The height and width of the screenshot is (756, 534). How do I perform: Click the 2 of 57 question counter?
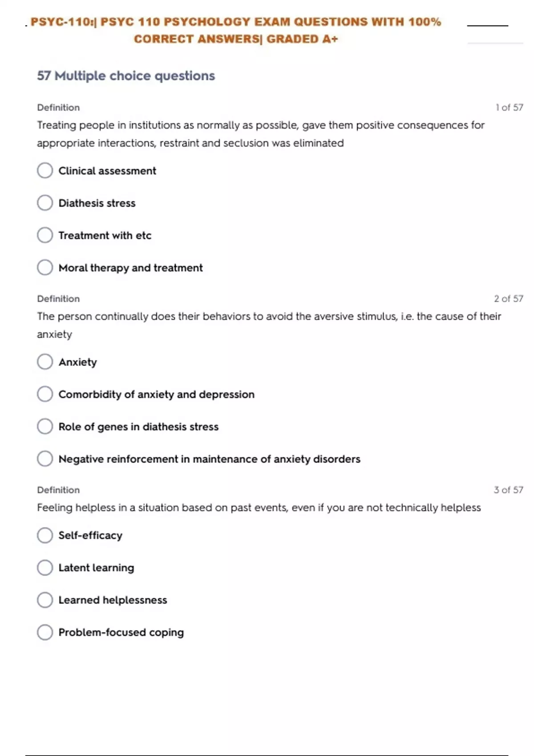coord(508,299)
